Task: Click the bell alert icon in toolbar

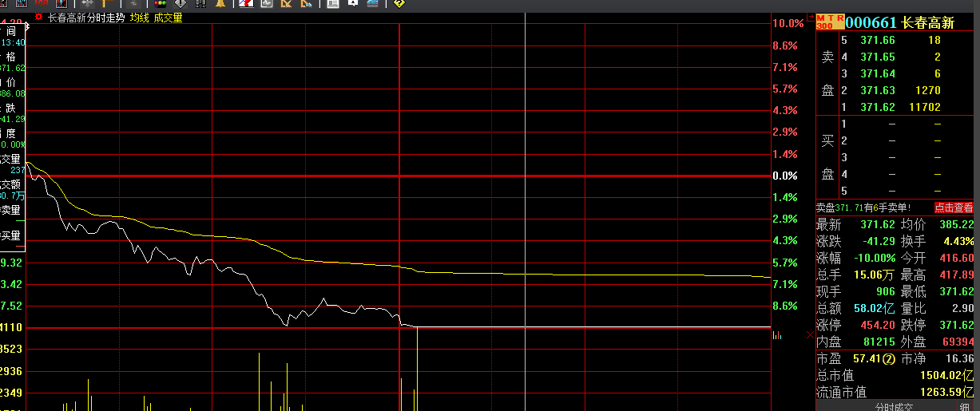Action: pyautogui.click(x=220, y=3)
